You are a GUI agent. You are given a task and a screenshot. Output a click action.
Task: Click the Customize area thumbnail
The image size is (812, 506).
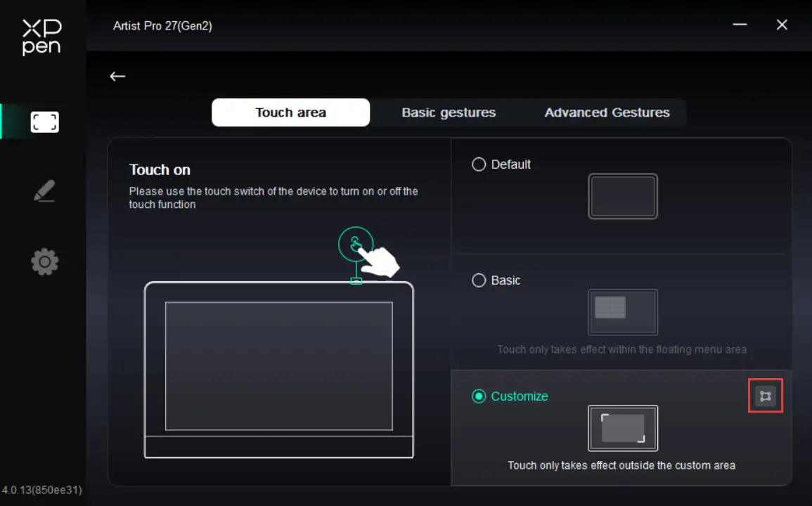622,428
